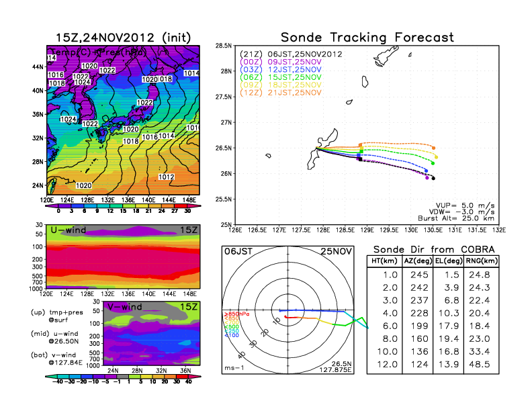Click the 1024 pressure label near 36N
This screenshot has width=532, height=411.
(x=69, y=119)
